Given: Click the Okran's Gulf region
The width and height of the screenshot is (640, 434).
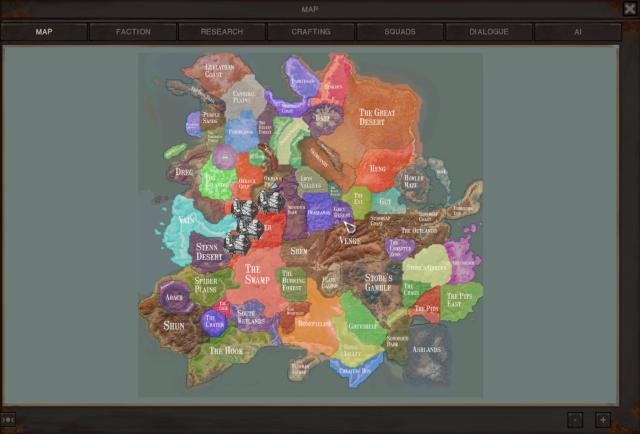Looking at the screenshot, I should 247,184.
